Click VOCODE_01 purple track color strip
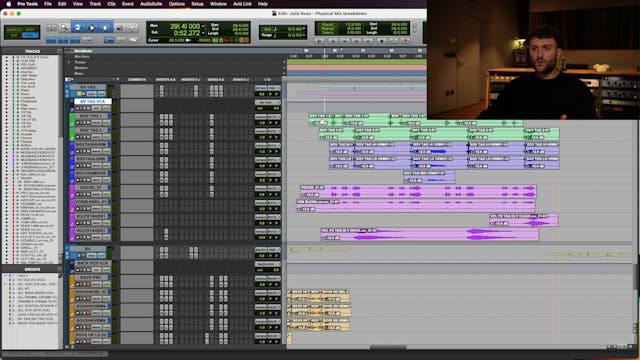Image resolution: width=640 pixels, height=360 pixels. (72, 191)
